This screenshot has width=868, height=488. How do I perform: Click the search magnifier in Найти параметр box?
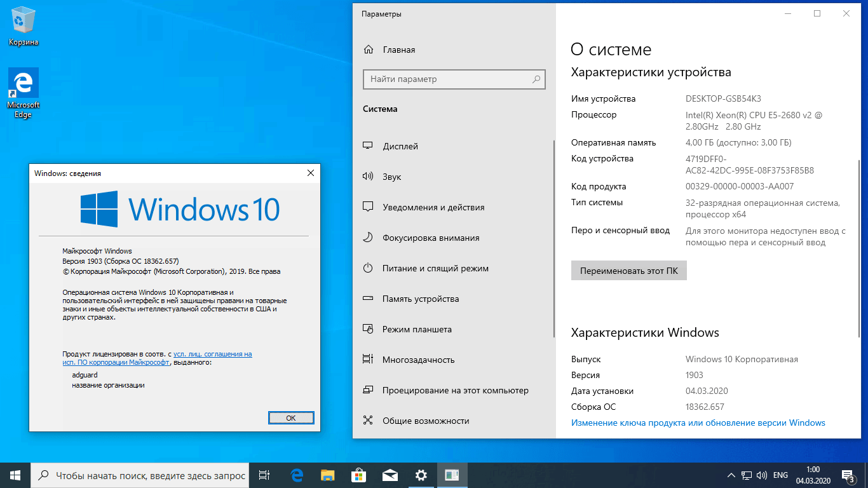pos(536,79)
